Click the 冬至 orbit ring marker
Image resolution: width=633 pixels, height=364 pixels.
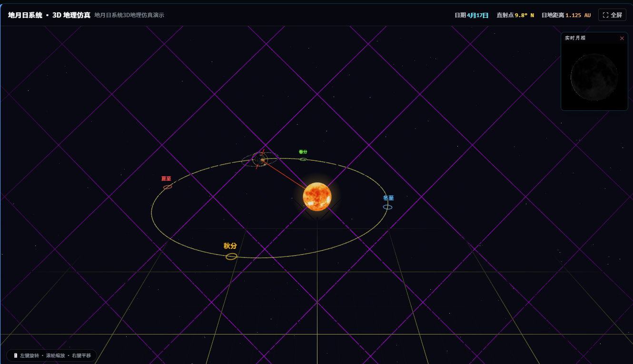pyautogui.click(x=388, y=207)
